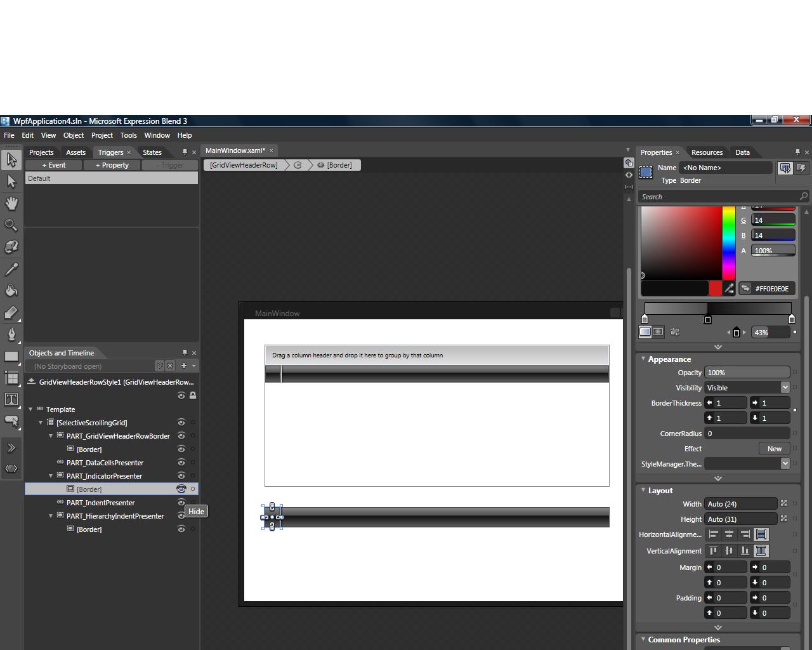
Task: Add a new Event trigger
Action: click(x=54, y=165)
